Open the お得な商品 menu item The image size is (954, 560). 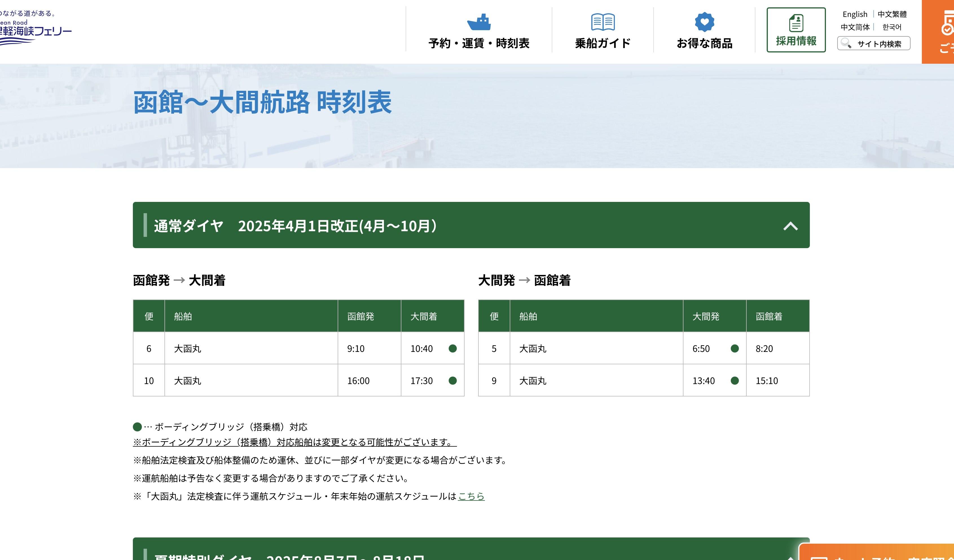704,43
